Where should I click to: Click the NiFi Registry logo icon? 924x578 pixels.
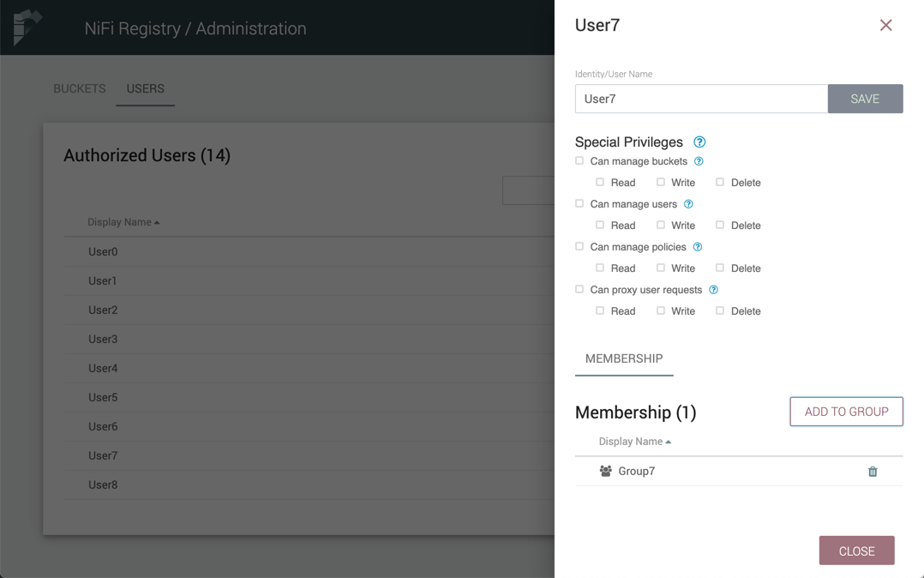27,27
